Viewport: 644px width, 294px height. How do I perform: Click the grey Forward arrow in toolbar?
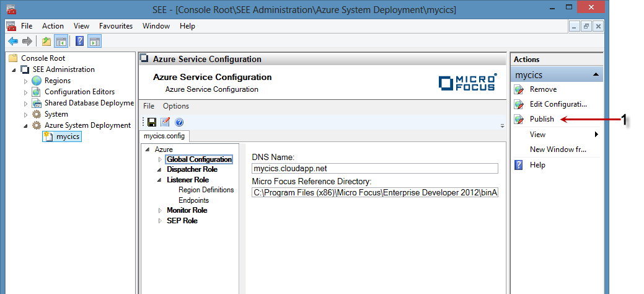click(x=27, y=41)
